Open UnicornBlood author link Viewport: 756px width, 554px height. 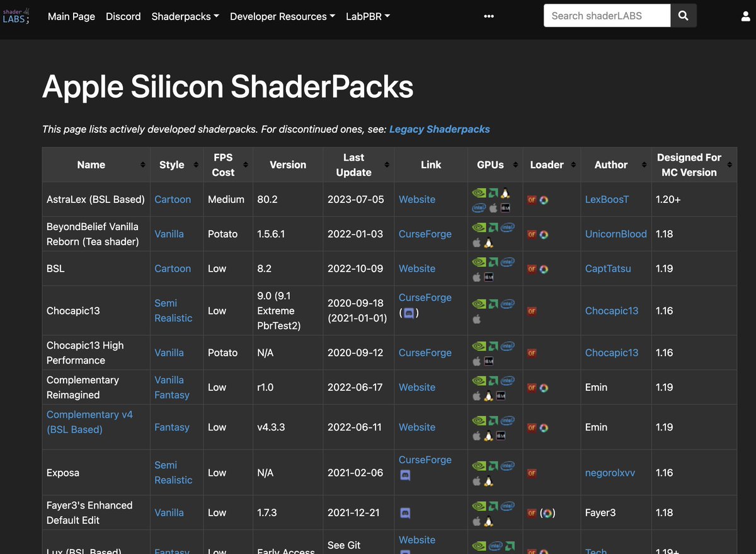616,234
